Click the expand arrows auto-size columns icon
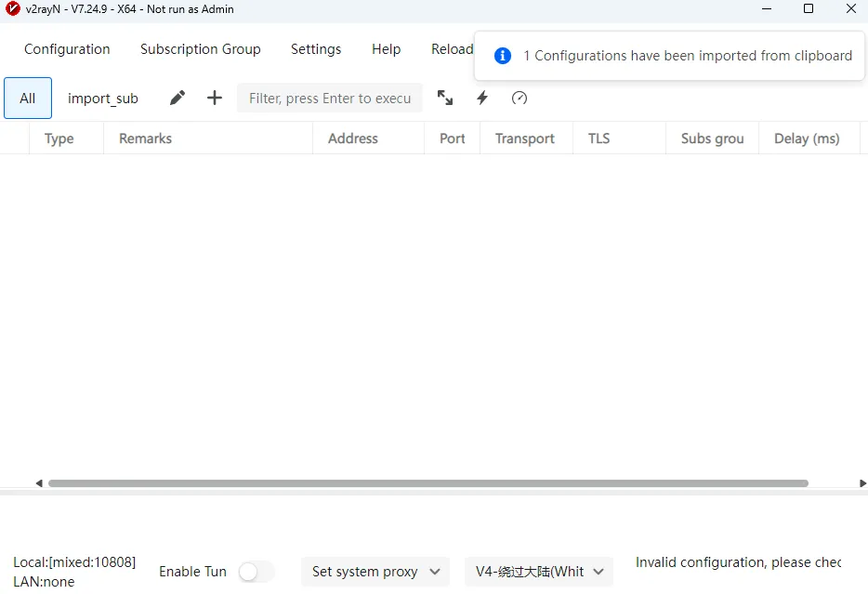The height and width of the screenshot is (594, 868). [445, 98]
